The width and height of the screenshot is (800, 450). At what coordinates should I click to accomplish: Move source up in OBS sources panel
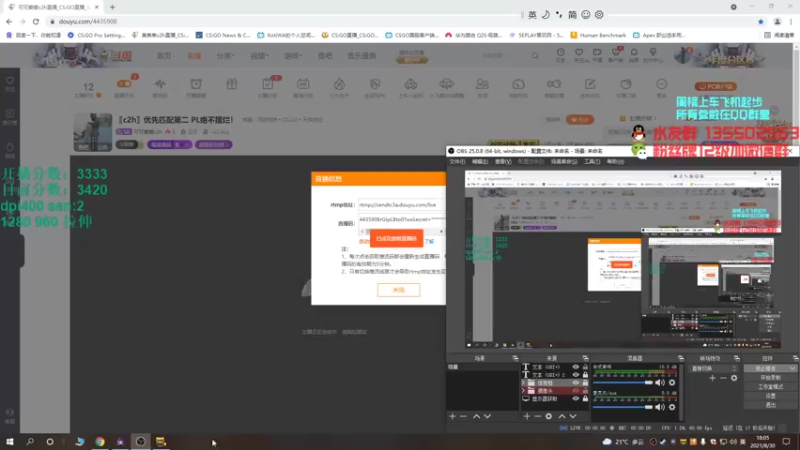point(562,416)
